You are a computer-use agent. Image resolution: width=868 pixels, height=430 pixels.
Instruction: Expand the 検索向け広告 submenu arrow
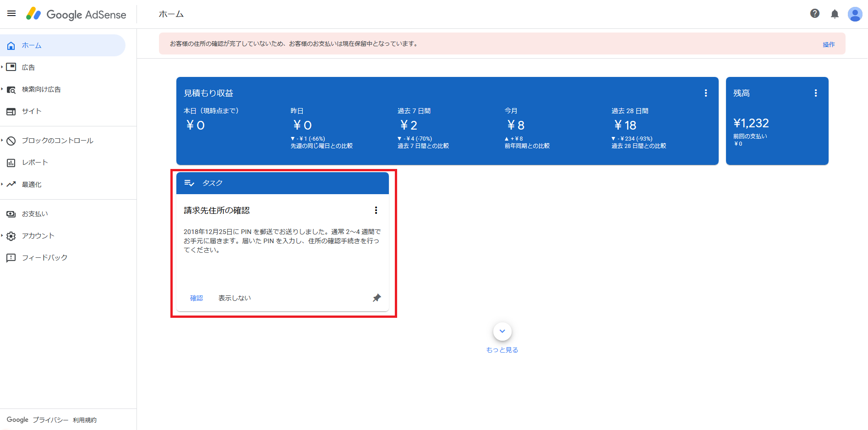[2, 89]
